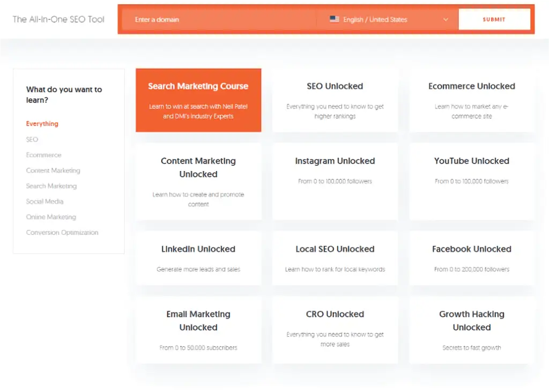This screenshot has width=549, height=392.
Task: Open Local SEO Unlocked course
Action: (x=335, y=258)
